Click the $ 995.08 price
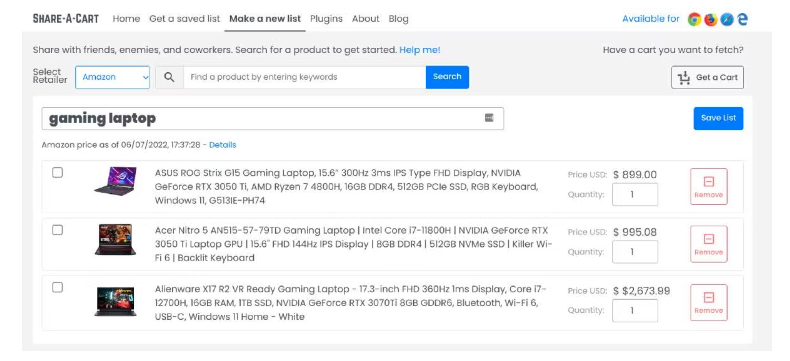 point(635,232)
